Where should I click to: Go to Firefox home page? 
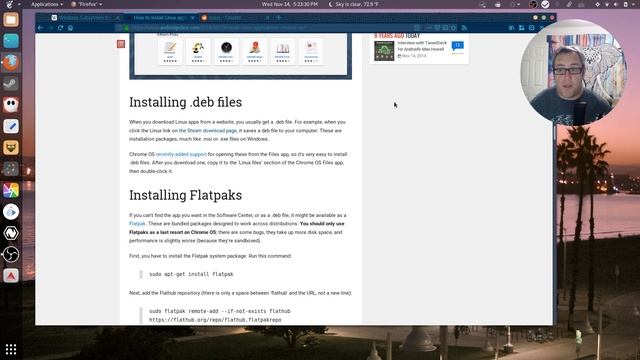[71, 28]
